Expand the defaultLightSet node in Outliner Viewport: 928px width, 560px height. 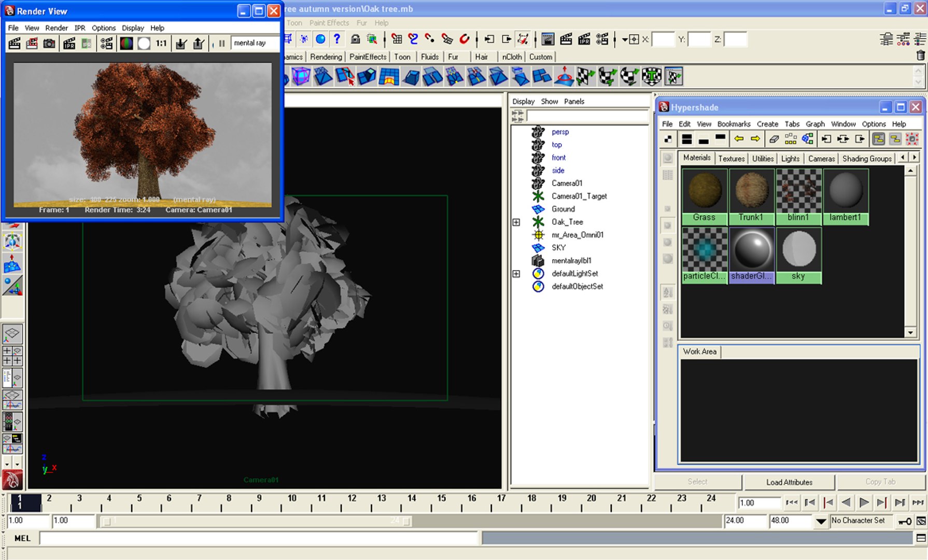coord(516,274)
